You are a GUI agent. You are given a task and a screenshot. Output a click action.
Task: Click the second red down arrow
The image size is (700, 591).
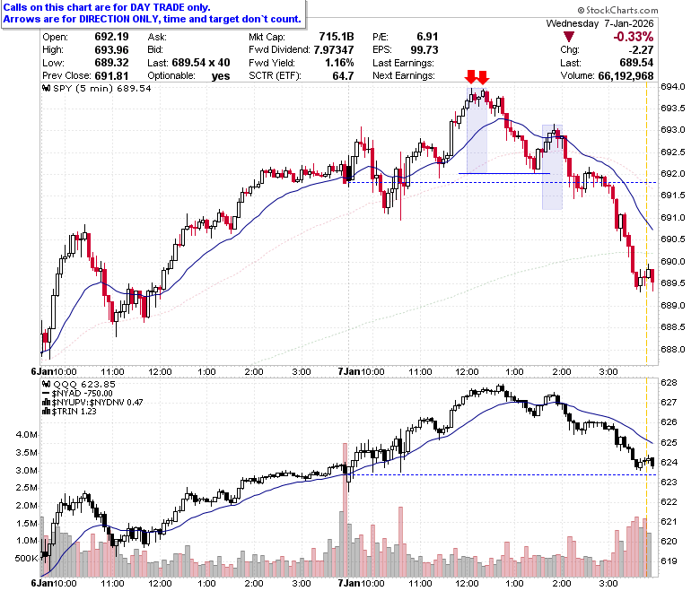tap(483, 77)
